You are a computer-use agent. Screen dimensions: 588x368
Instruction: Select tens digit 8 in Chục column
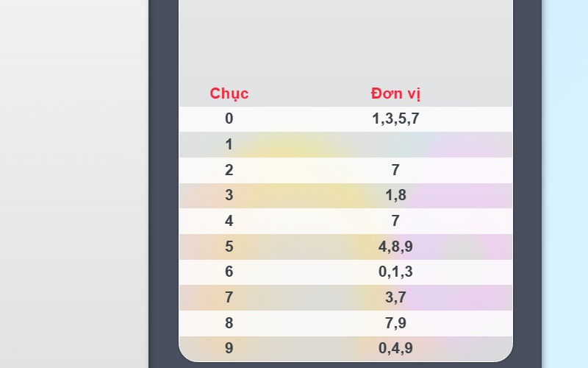coord(229,323)
